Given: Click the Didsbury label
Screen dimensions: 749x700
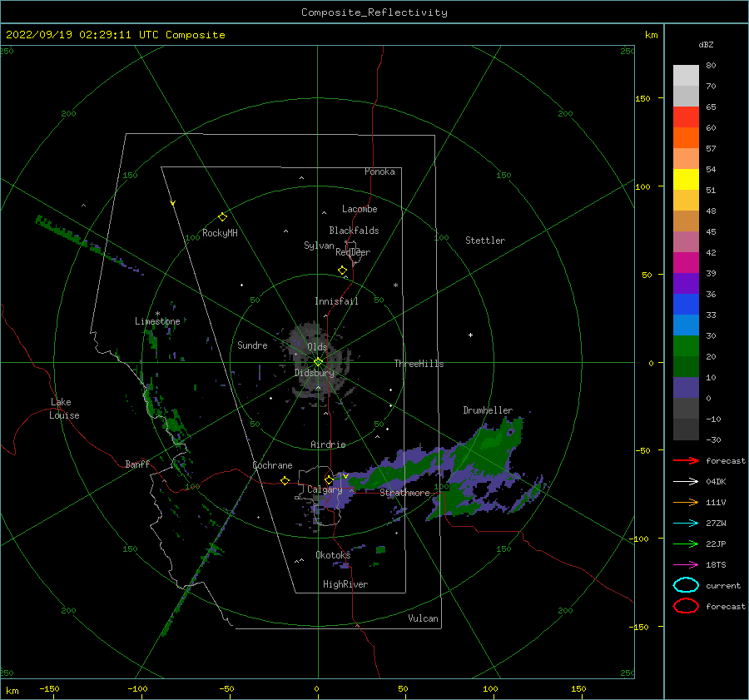Looking at the screenshot, I should pos(315,373).
